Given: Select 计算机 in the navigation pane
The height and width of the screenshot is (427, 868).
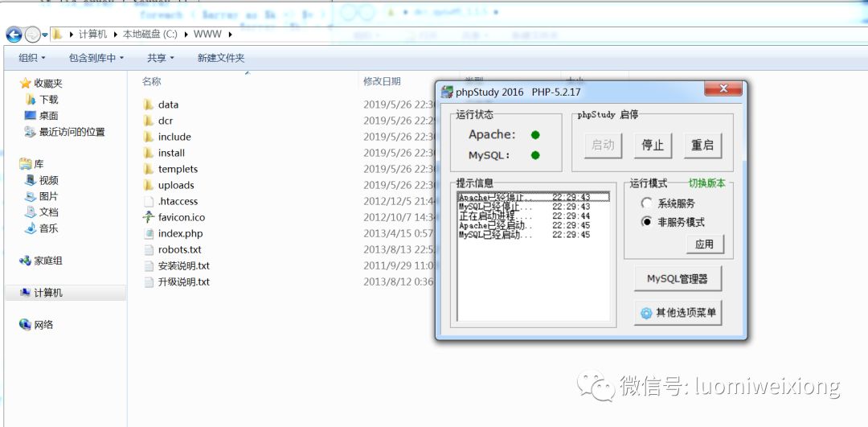Looking at the screenshot, I should click(48, 293).
